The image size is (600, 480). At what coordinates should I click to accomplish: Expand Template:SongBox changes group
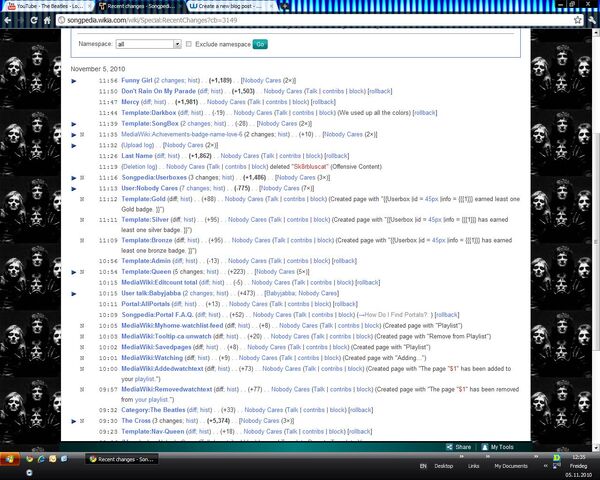click(x=74, y=124)
